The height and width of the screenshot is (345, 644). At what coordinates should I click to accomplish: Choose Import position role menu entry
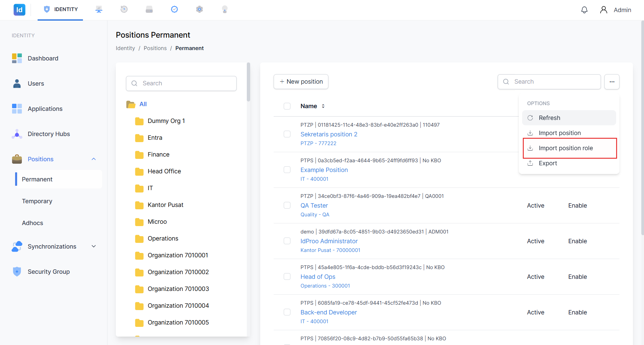pos(569,148)
